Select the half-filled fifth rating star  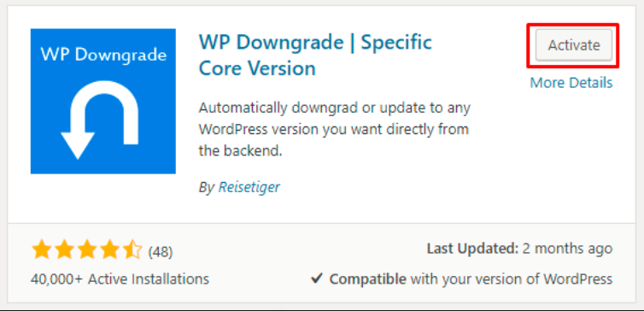pos(132,250)
